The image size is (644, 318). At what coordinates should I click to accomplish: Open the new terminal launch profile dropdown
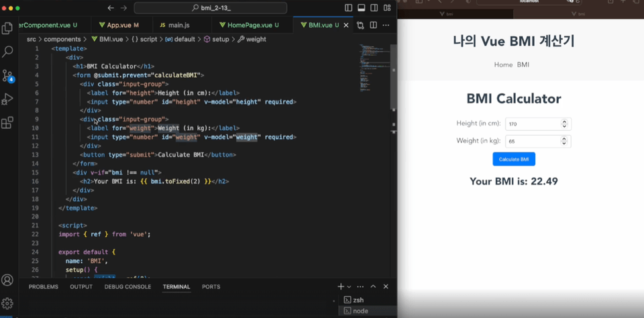(349, 286)
